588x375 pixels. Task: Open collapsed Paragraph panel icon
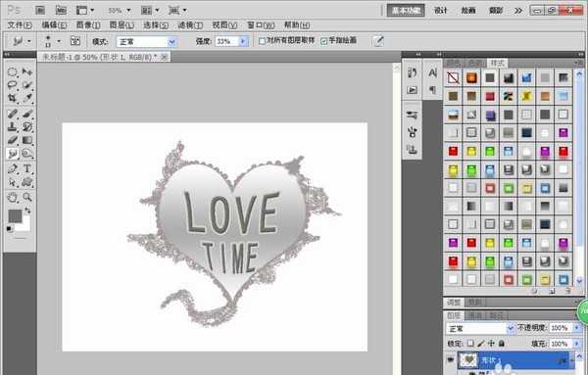tap(432, 90)
